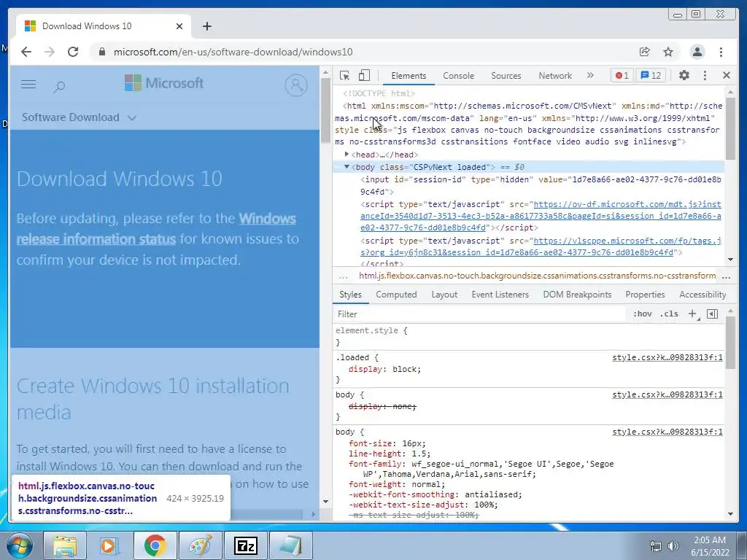Click the red error count badge
747x560 pixels.
622,75
